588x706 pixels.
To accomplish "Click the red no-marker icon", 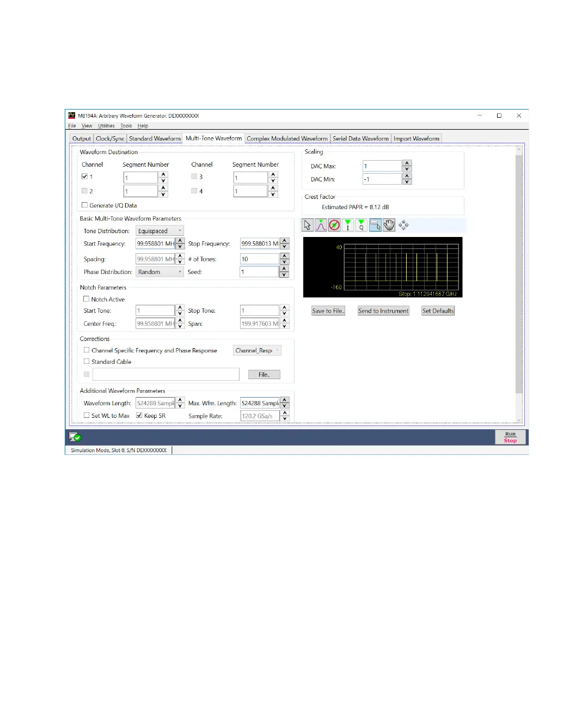I will pyautogui.click(x=334, y=225).
